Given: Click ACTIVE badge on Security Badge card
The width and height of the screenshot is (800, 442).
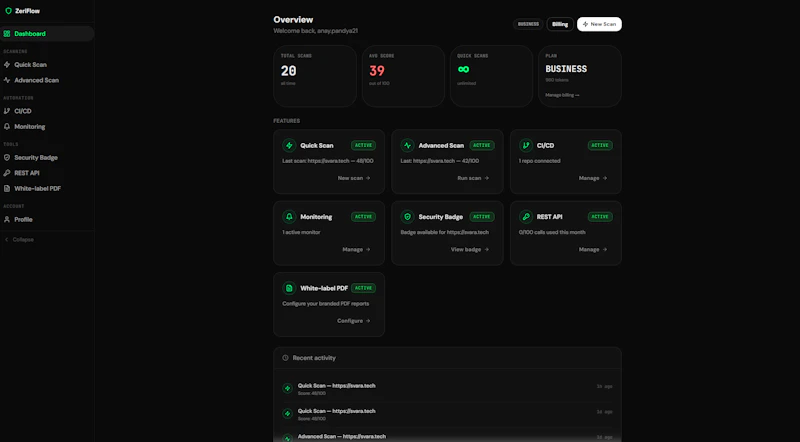Looking at the screenshot, I should click(482, 217).
